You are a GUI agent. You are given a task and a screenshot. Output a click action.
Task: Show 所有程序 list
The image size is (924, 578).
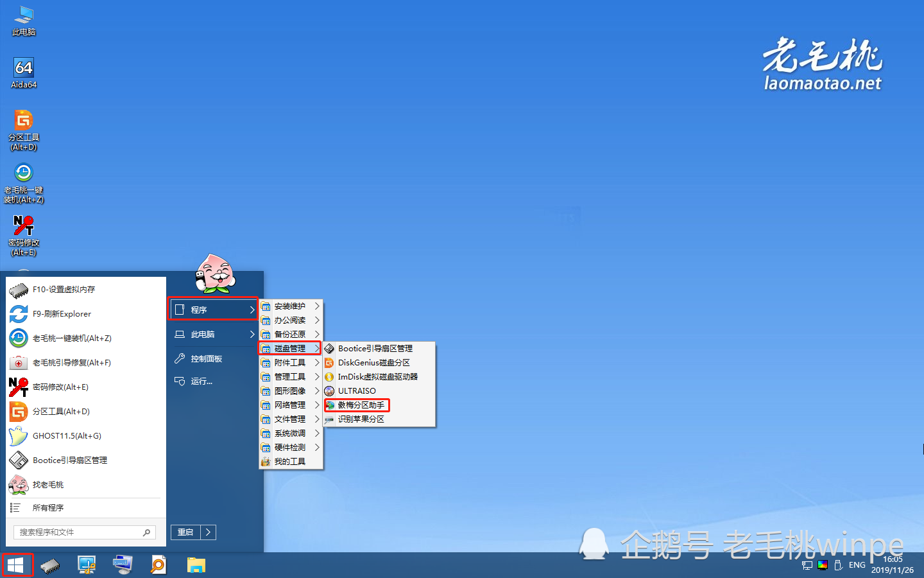[86, 508]
